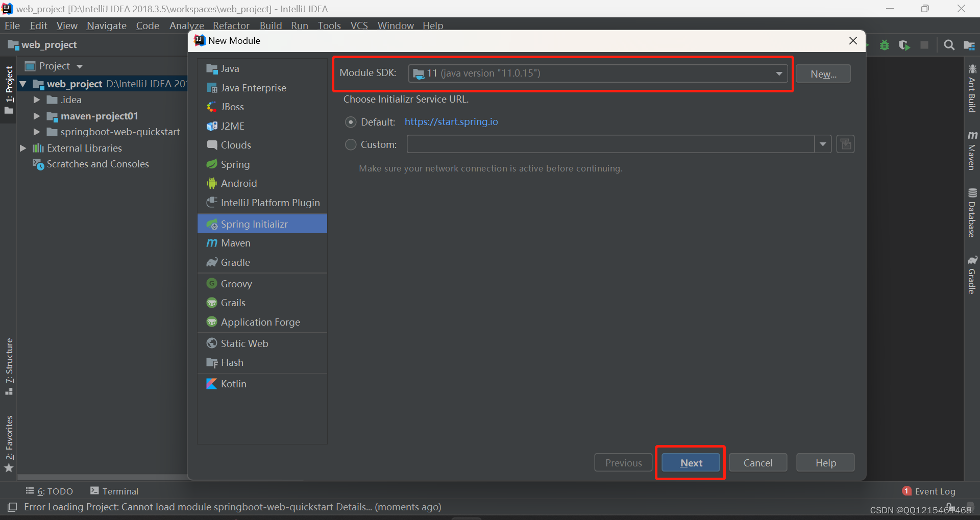Click the Cancel button
980x520 pixels.
(x=758, y=463)
